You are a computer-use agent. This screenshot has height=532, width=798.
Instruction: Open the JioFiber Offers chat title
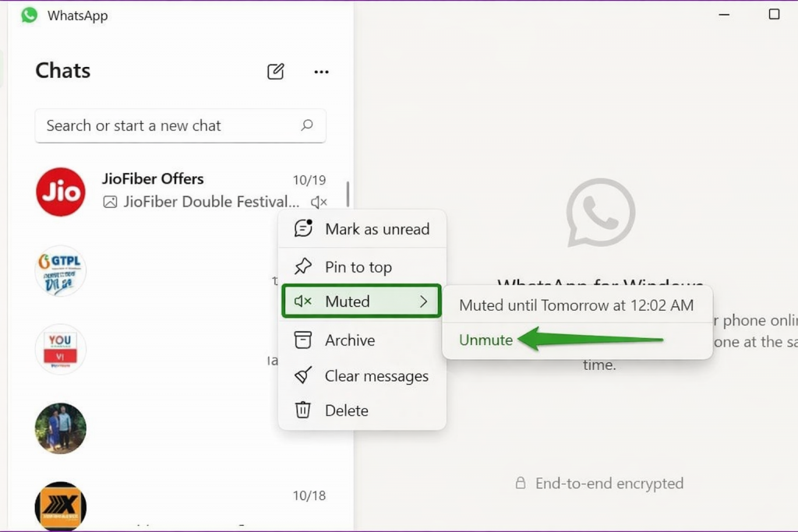click(153, 178)
